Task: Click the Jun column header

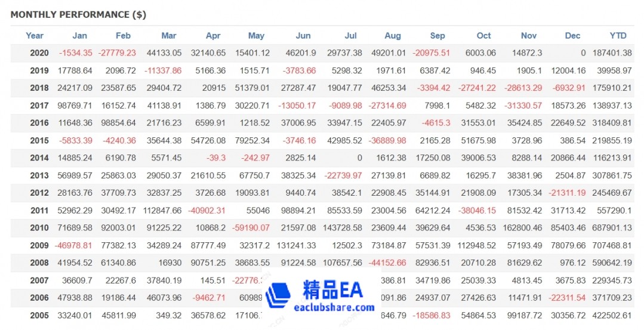Action: (303, 35)
